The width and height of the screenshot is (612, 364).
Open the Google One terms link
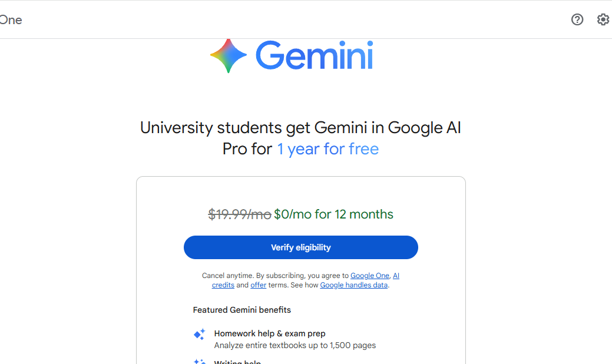[369, 276]
